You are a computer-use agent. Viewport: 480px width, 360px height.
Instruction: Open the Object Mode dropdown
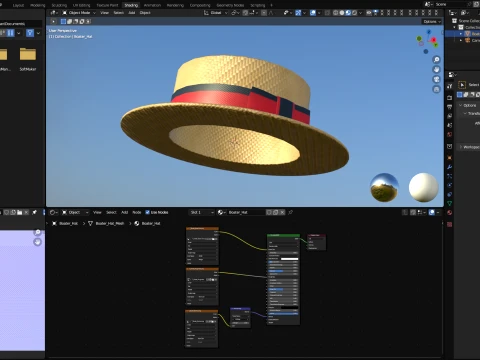click(x=79, y=13)
